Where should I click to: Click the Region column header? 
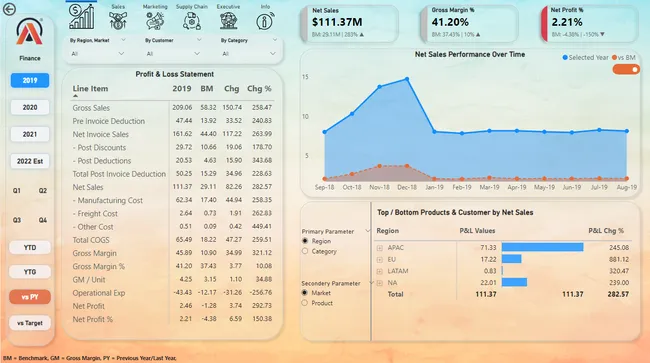(x=388, y=231)
